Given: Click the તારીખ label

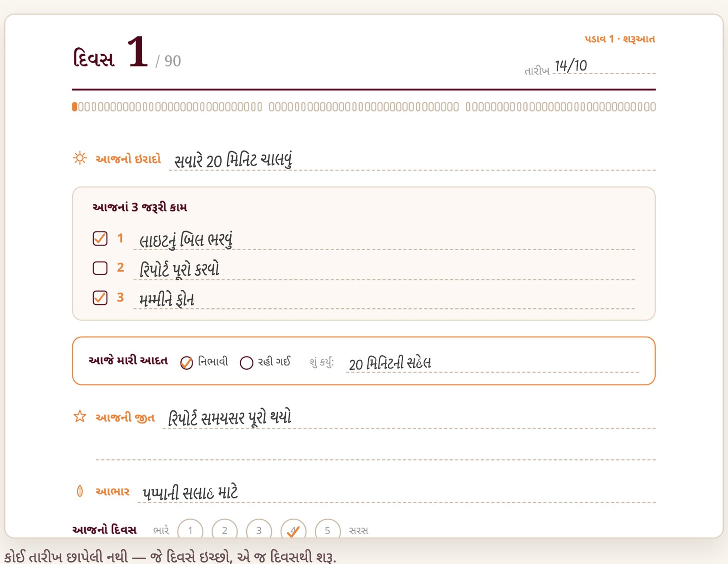Looking at the screenshot, I should click(x=537, y=71).
